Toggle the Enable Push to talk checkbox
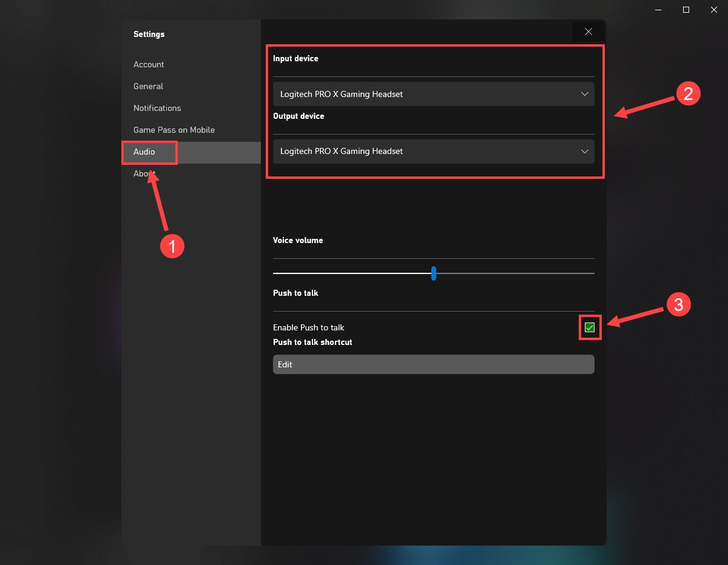This screenshot has height=565, width=728. tap(590, 327)
